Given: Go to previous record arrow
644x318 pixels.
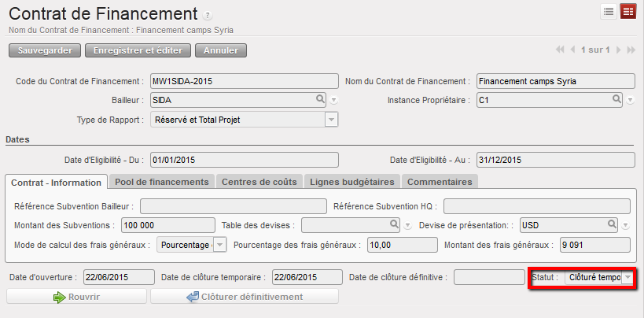Looking at the screenshot, I should 572,50.
